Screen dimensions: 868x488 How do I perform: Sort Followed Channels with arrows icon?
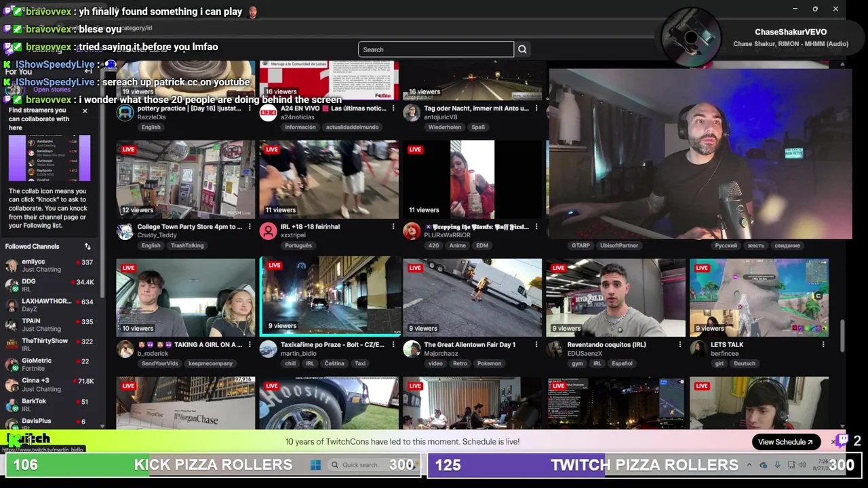click(x=87, y=247)
